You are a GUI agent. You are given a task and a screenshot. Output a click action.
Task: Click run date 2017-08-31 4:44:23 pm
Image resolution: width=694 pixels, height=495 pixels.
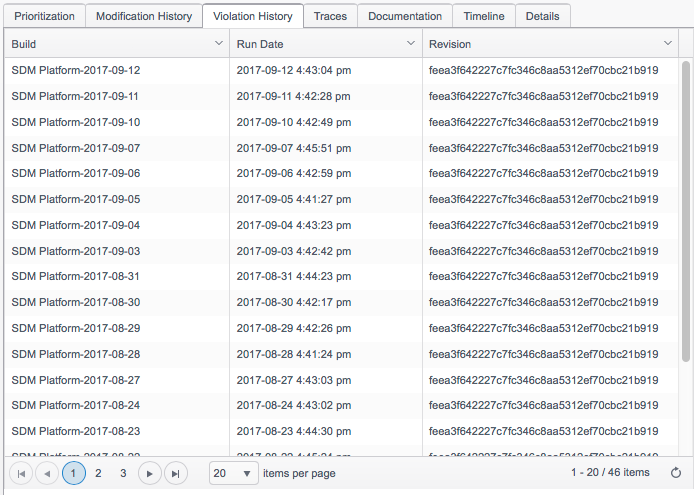(x=294, y=276)
